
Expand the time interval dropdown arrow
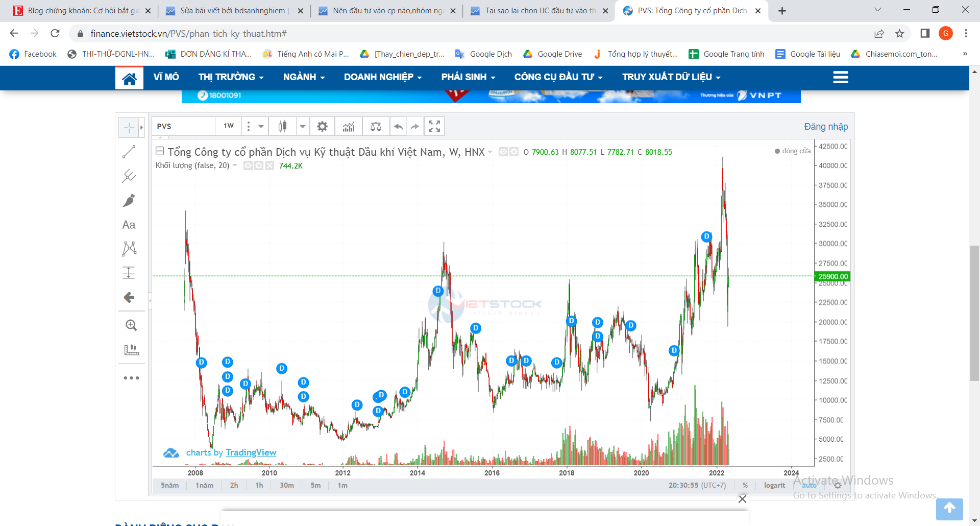pos(261,126)
